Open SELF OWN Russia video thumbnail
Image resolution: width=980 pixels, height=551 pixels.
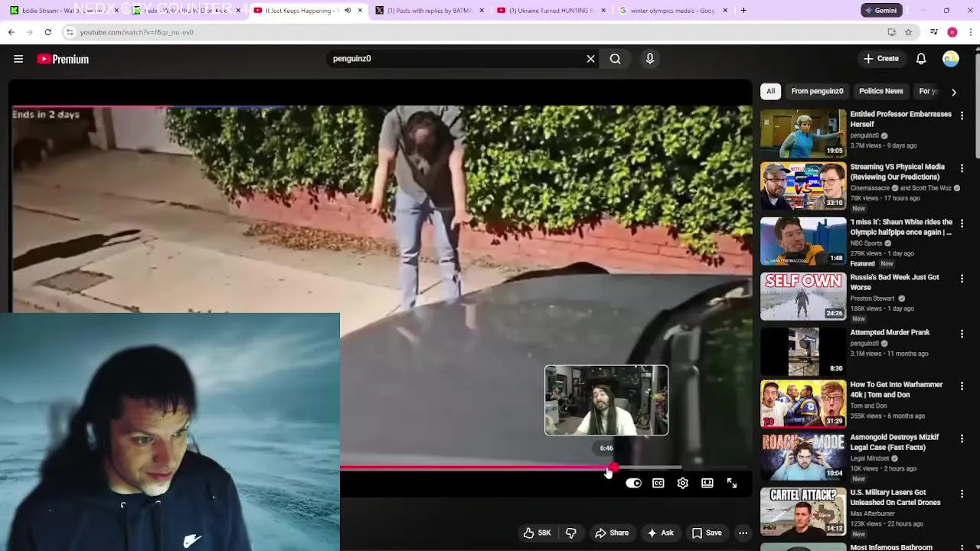point(803,296)
